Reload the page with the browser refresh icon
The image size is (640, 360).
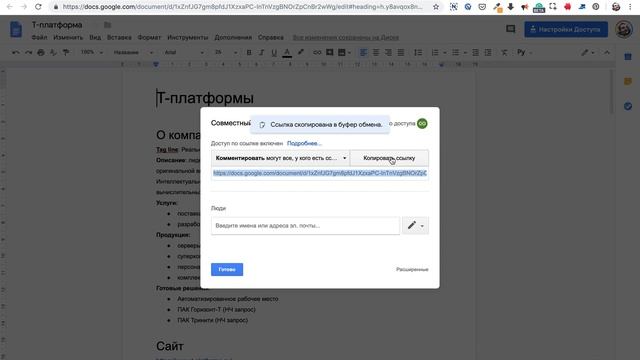tap(38, 7)
